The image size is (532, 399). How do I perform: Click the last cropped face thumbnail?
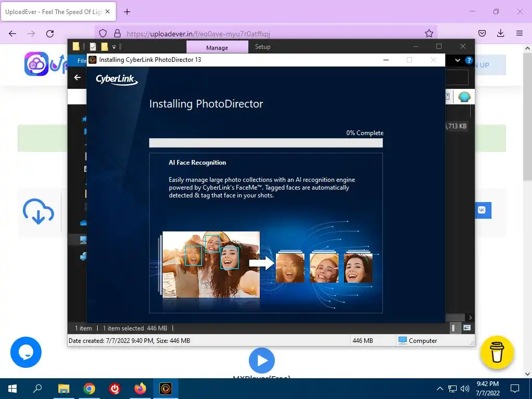pyautogui.click(x=358, y=268)
